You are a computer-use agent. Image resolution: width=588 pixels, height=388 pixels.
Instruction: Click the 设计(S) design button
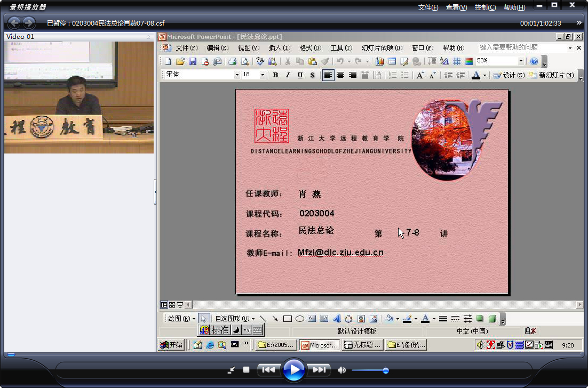click(x=508, y=75)
